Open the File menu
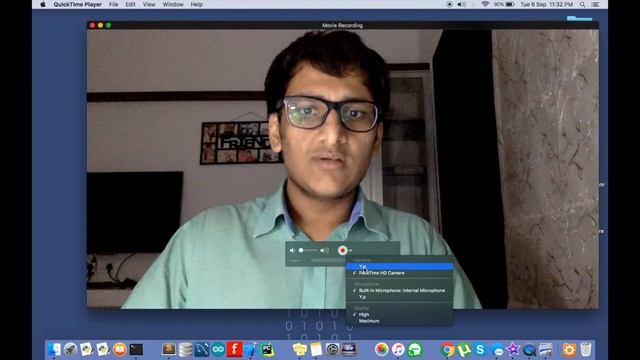Viewport: 640px width, 360px height. (113, 4)
